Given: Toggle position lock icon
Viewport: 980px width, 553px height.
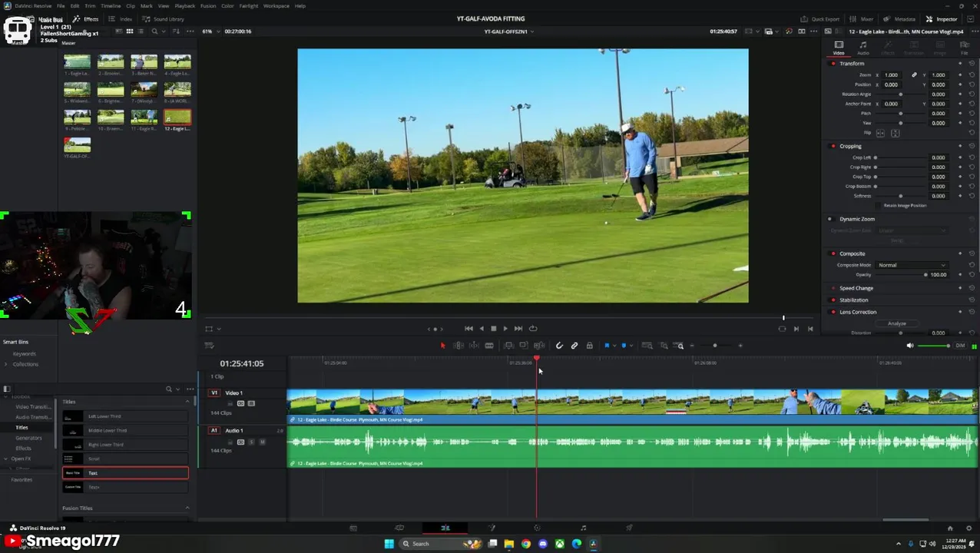Looking at the screenshot, I should click(589, 346).
